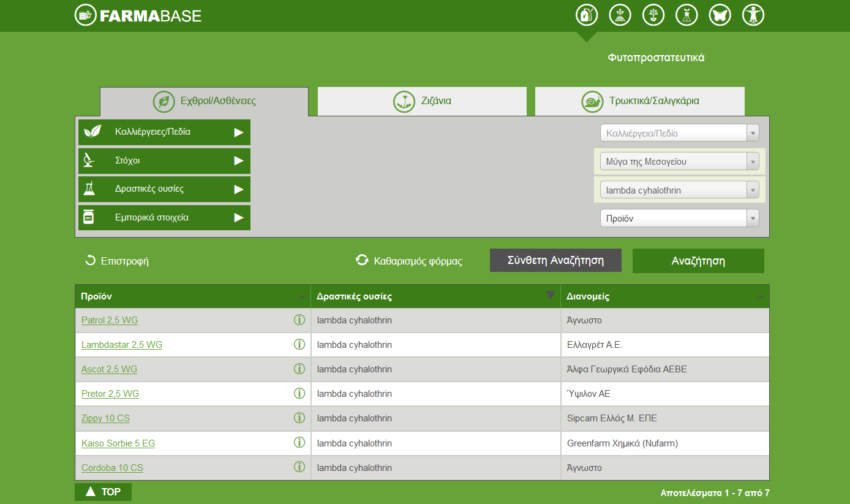Show info for Ascot 2,5 WG
Image resolution: width=850 pixels, height=504 pixels.
[x=299, y=369]
